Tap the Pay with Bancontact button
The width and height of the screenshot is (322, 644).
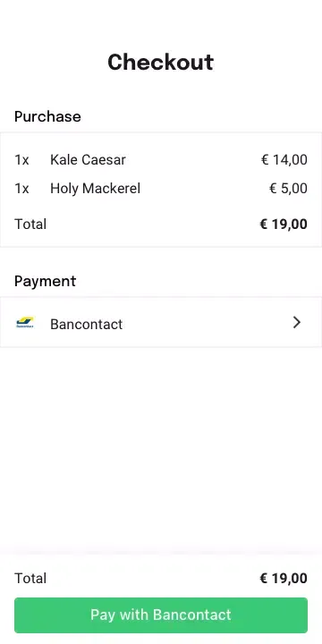[161, 614]
